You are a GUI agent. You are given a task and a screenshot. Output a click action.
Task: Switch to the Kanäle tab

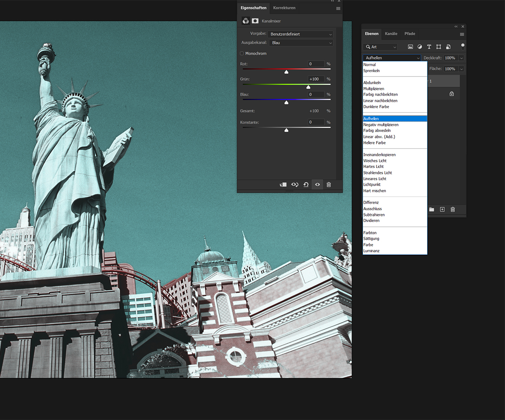(x=391, y=34)
